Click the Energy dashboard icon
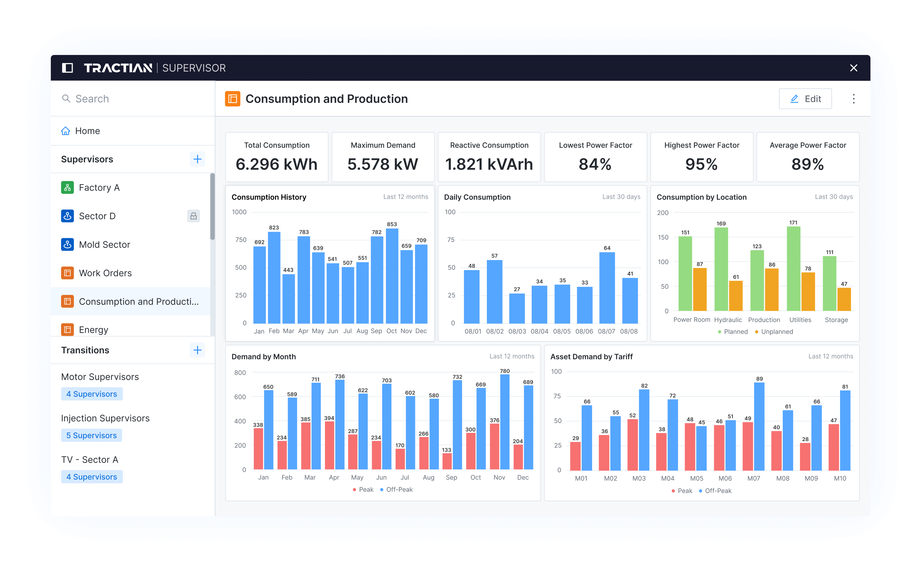The height and width of the screenshot is (566, 924). pyautogui.click(x=67, y=329)
